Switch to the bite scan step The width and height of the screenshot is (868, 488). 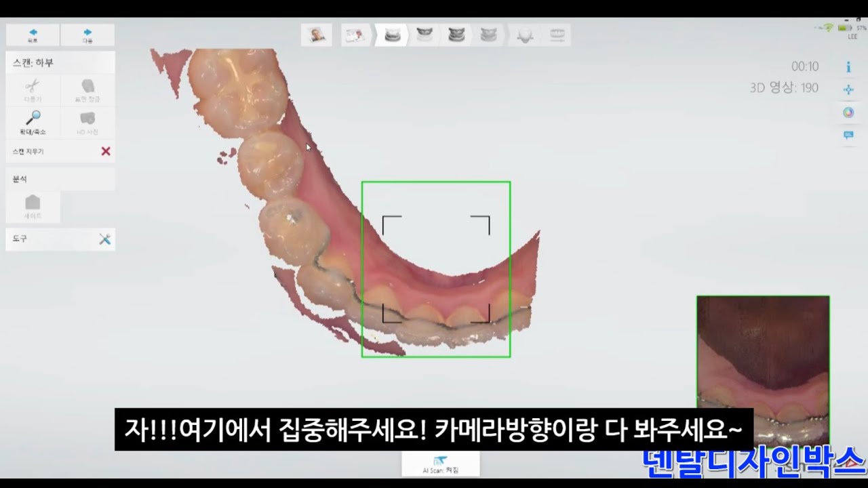coord(456,35)
